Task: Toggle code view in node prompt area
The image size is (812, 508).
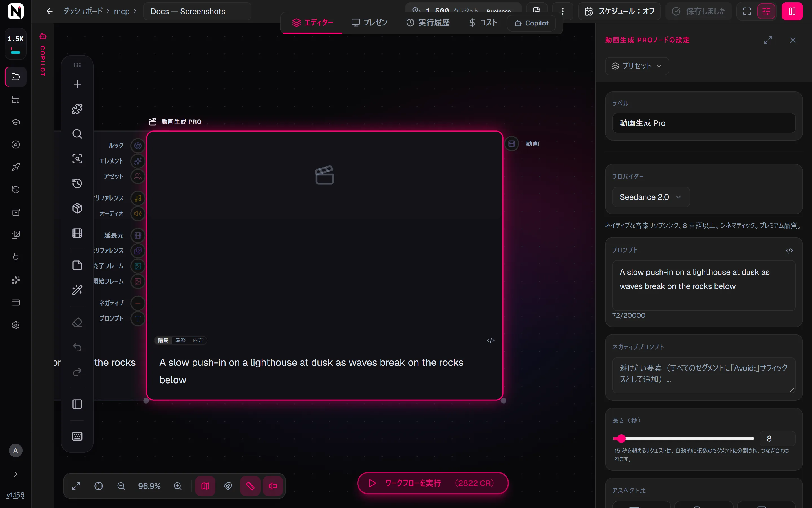Action: click(491, 340)
